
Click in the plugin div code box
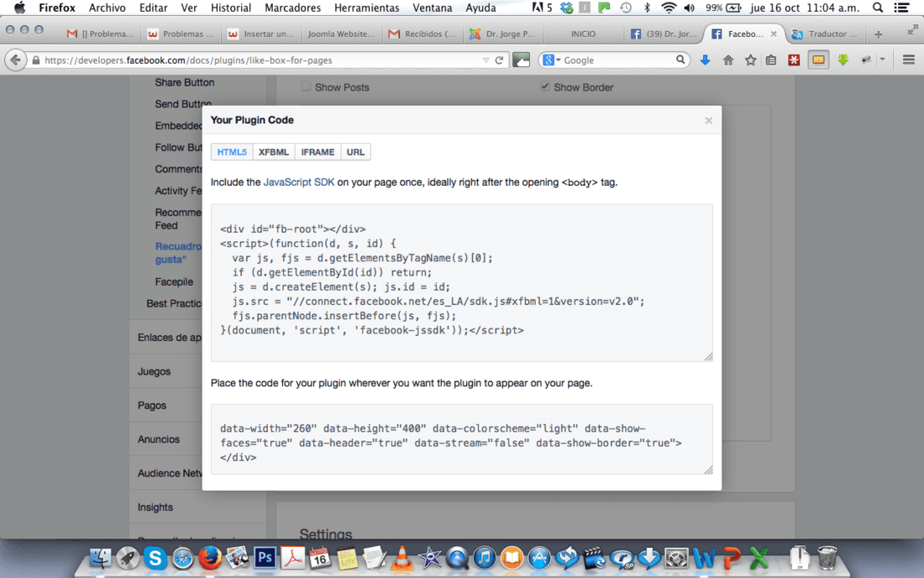pos(462,439)
